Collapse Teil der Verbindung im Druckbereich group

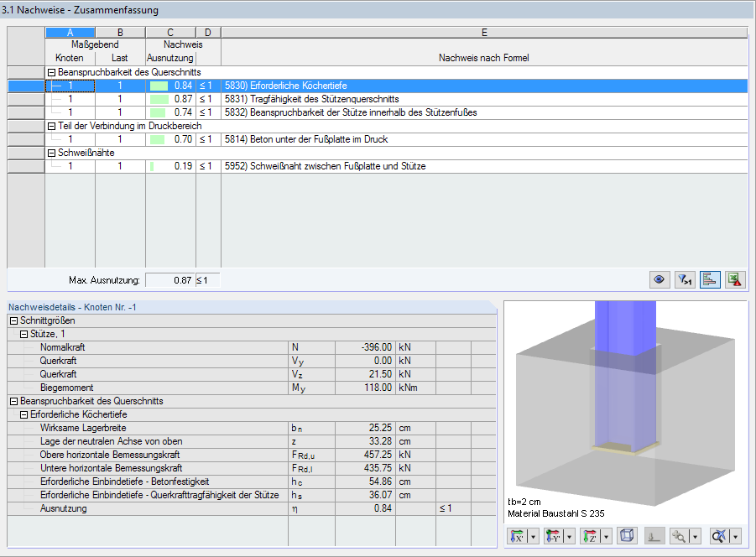pyautogui.click(x=51, y=126)
